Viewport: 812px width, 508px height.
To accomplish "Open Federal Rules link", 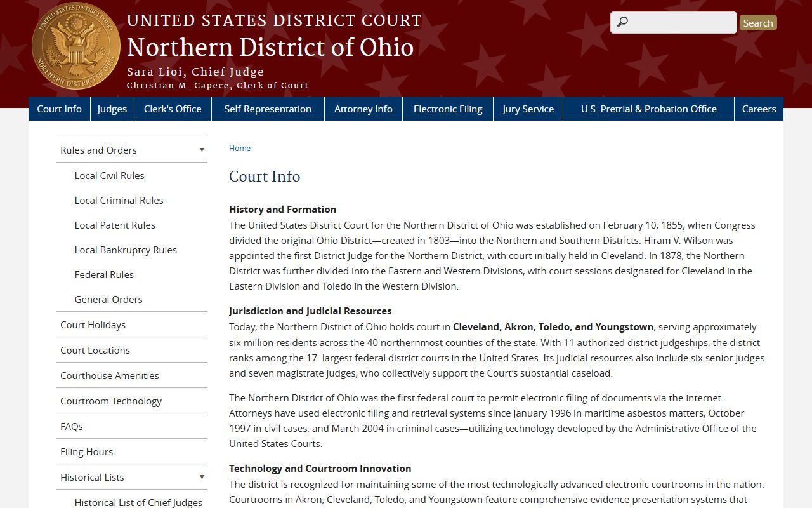I will [x=104, y=274].
